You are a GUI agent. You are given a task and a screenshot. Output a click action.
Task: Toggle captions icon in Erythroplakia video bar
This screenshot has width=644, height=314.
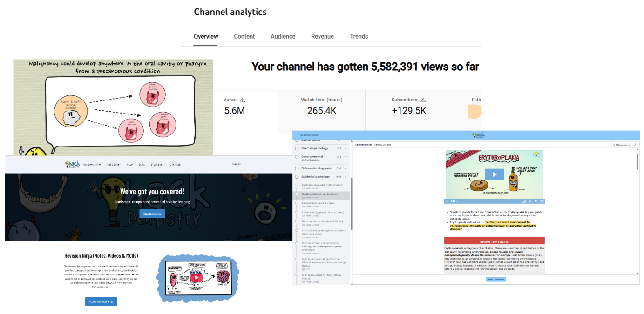point(524,201)
